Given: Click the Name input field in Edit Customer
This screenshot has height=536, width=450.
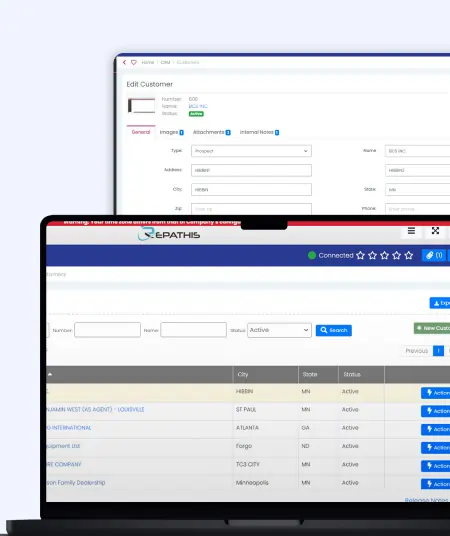Looking at the screenshot, I should (x=418, y=151).
